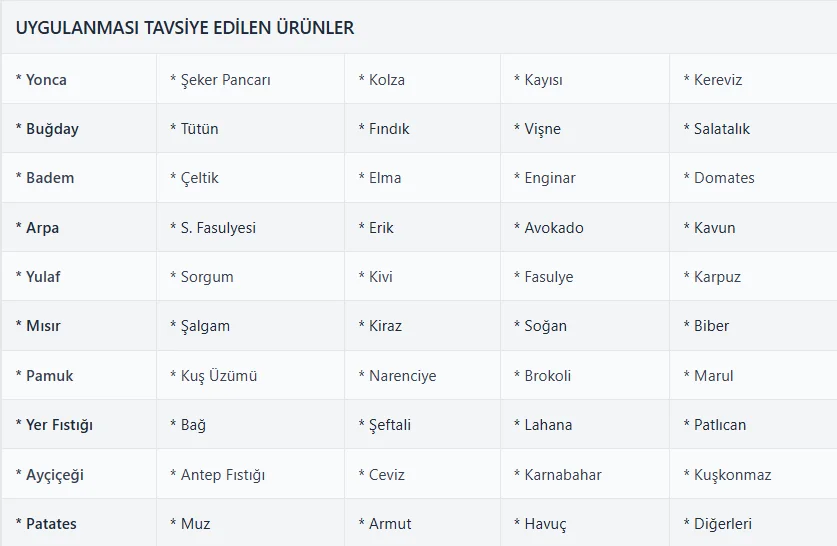837x546 pixels.
Task: Click the Kuşkonmaz cell
Action: (x=753, y=474)
